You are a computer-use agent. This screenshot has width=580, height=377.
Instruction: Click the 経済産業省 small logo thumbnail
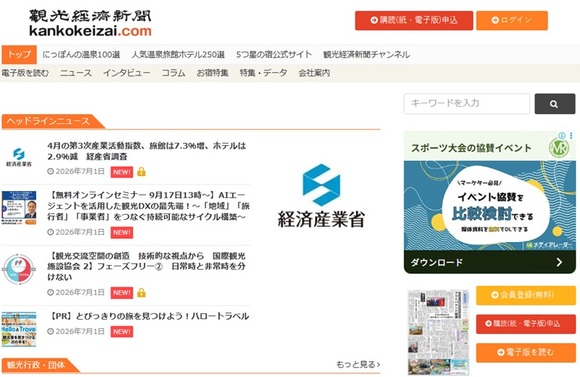click(19, 157)
